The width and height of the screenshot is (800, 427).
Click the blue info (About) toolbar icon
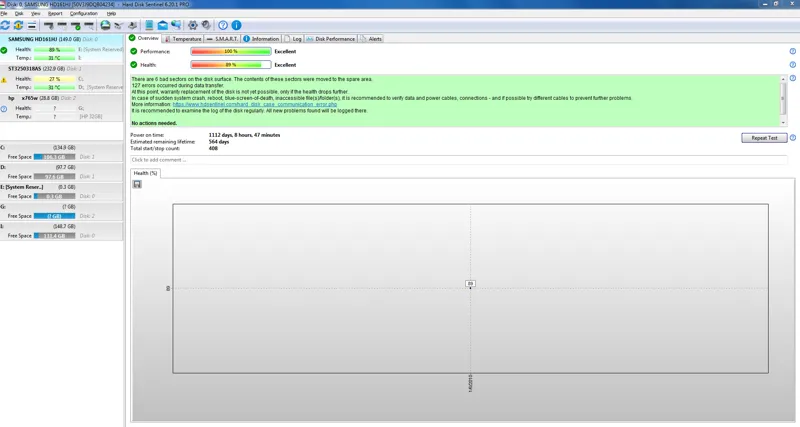[x=237, y=25]
